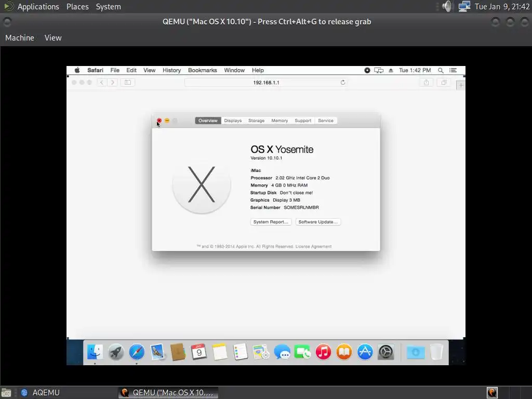Open Spotlight search magnifier
The height and width of the screenshot is (399, 532).
click(441, 70)
